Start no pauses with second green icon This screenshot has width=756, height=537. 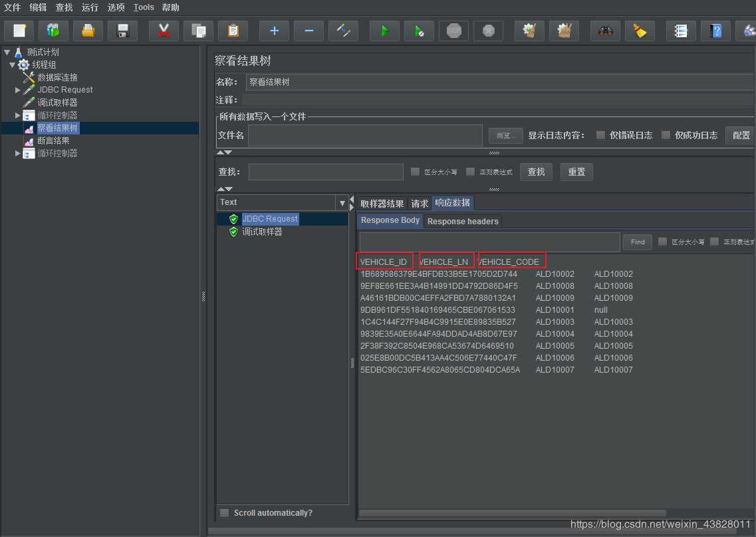pyautogui.click(x=419, y=31)
